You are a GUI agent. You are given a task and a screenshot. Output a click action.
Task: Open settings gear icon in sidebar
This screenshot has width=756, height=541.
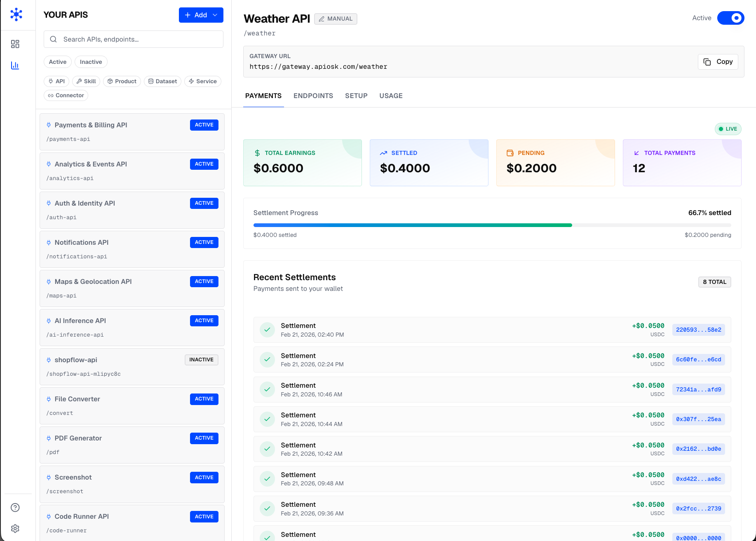tap(15, 529)
